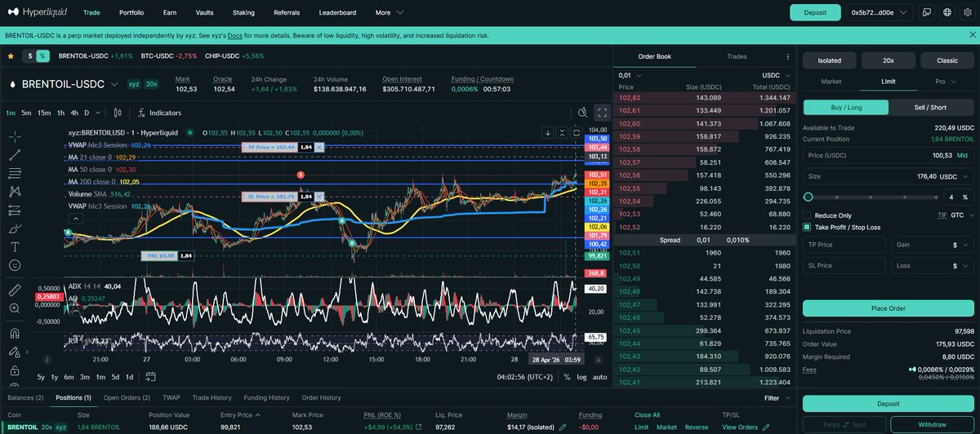980x434 pixels.
Task: Open the More navigation dropdown
Action: point(388,13)
